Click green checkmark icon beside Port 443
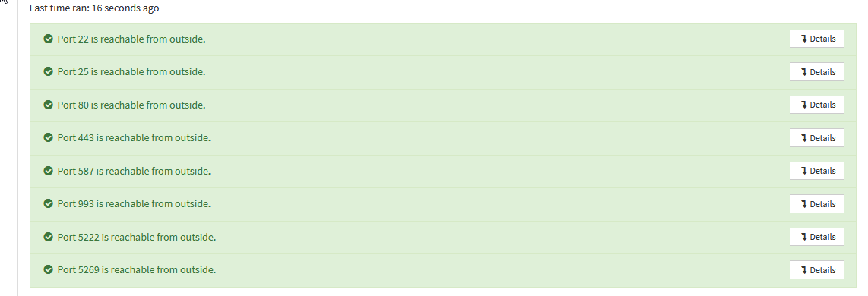The width and height of the screenshot is (868, 296). [48, 137]
